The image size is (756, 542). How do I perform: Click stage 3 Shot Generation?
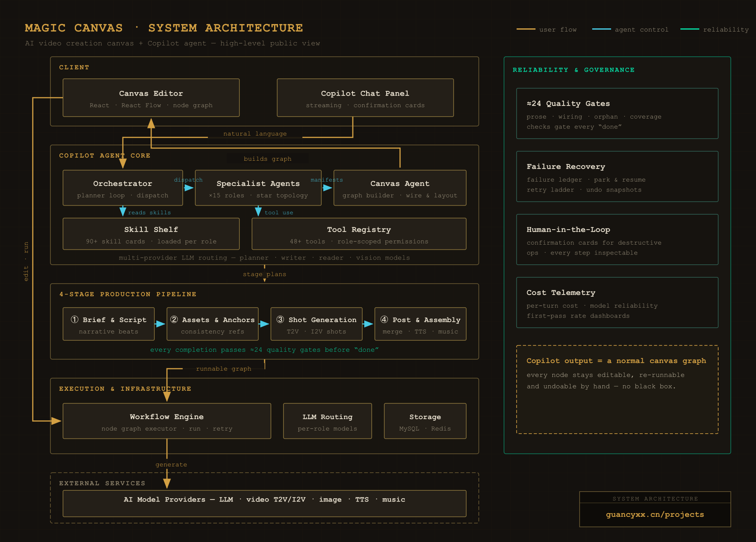(x=317, y=324)
